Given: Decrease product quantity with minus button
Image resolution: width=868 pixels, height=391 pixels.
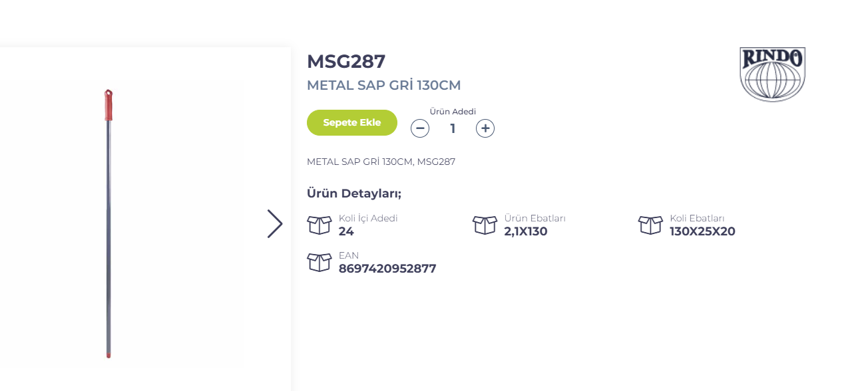Looking at the screenshot, I should [x=420, y=128].
